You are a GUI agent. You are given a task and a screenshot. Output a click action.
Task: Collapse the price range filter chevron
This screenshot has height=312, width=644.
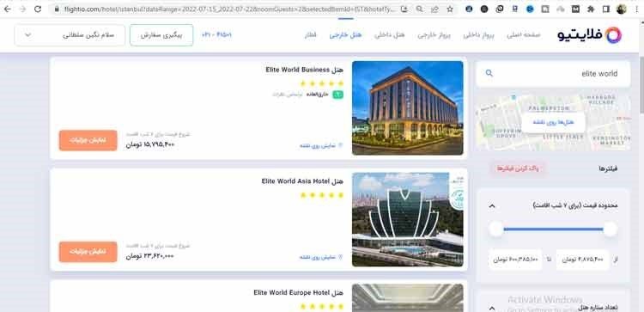[492, 205]
